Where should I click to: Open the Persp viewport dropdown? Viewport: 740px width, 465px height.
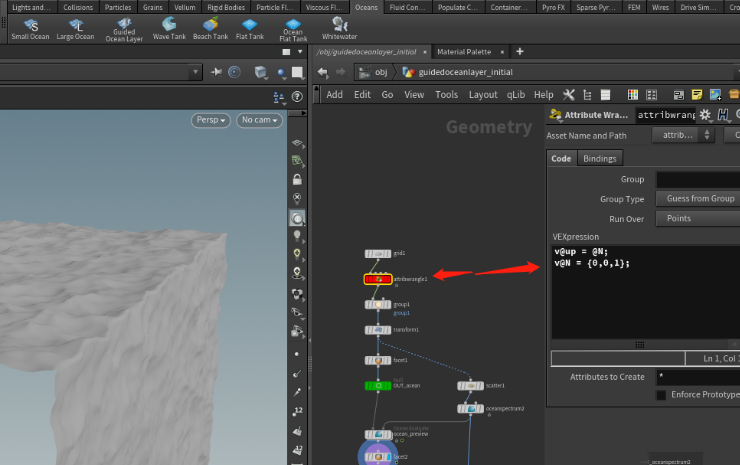(x=210, y=120)
